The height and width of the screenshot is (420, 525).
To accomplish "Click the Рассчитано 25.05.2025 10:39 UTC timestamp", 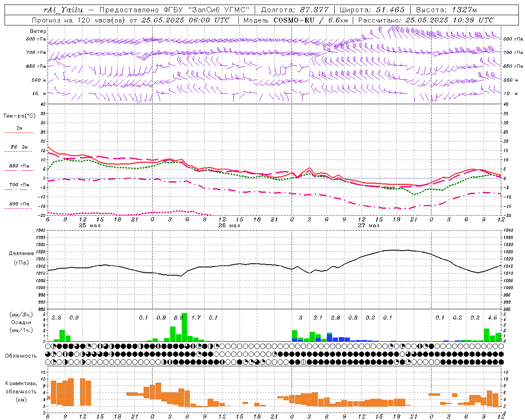I will (426, 20).
